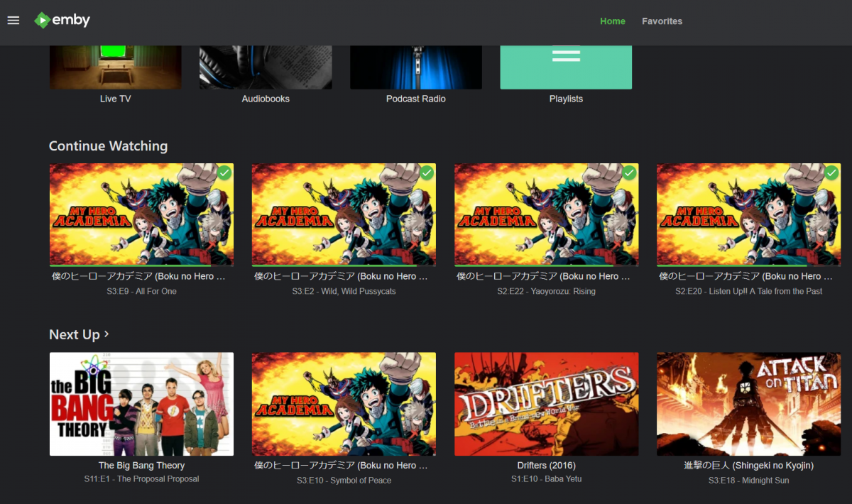Click 'S3:E2 - Wild, Wild Pussycats' text

pos(344,292)
